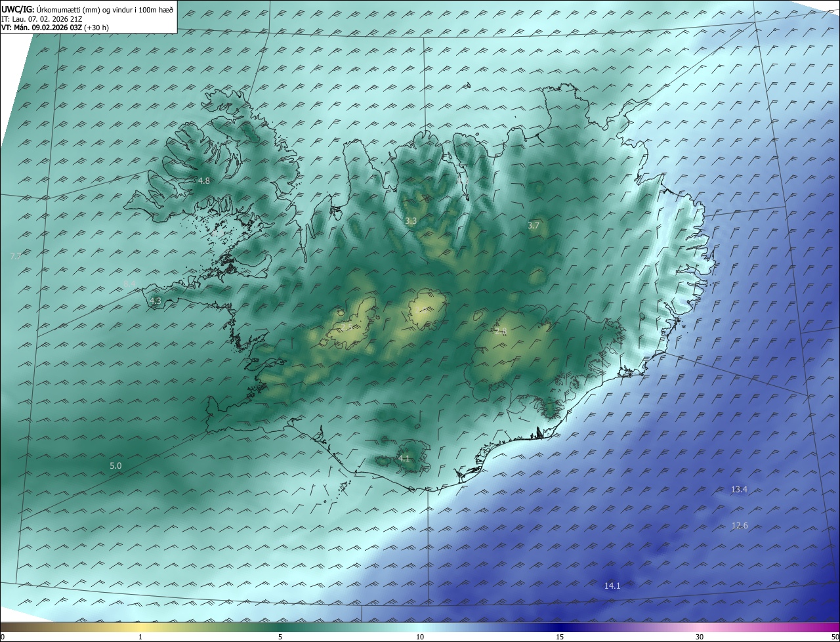This screenshot has height=642, width=840.
Task: Click the 4.3 value label on the map
Action: [x=156, y=301]
